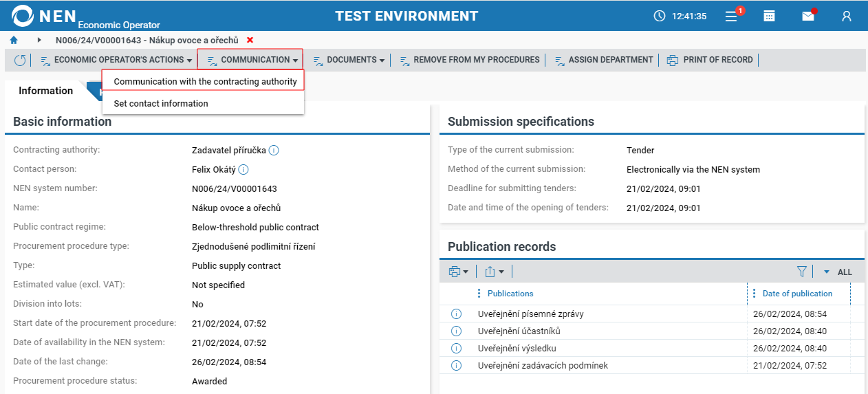The image size is (868, 394).
Task: Open info for Uveřejnění písemné zprávy row
Action: pos(456,314)
